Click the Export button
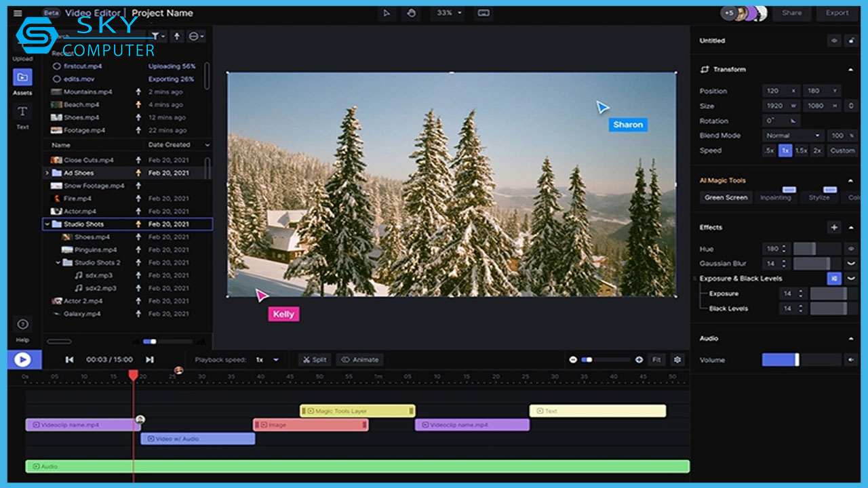 837,13
